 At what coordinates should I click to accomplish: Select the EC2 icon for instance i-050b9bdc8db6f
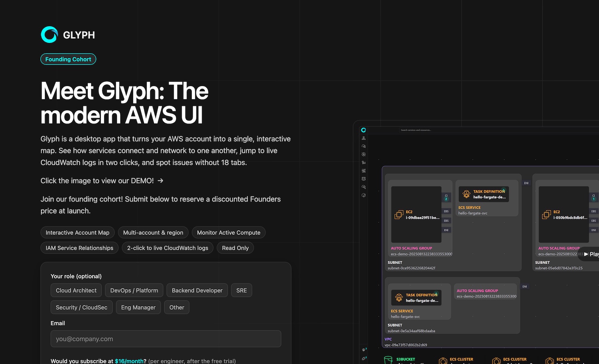point(546,215)
